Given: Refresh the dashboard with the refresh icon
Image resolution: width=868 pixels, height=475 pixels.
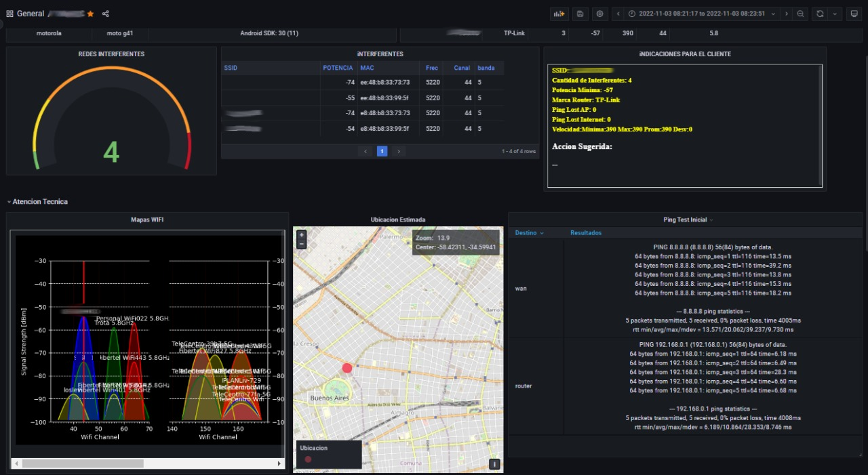Looking at the screenshot, I should click(820, 14).
